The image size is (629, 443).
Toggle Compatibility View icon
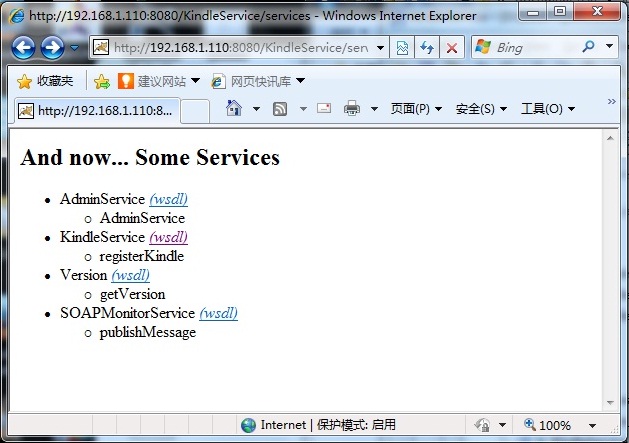[x=402, y=48]
